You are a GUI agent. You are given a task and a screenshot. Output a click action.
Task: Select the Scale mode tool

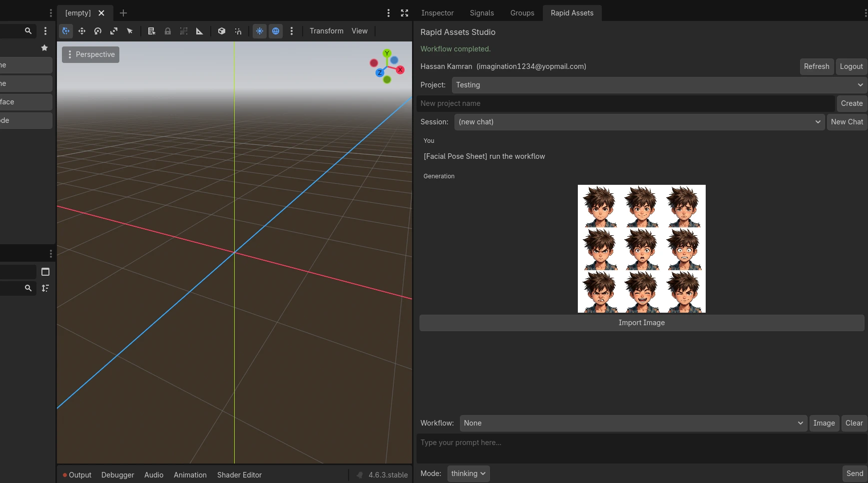(114, 31)
